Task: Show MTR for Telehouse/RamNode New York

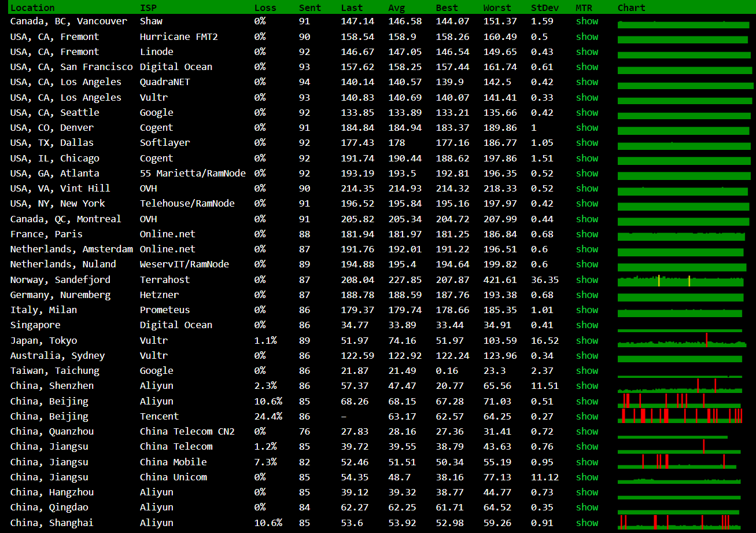Action: [x=587, y=203]
